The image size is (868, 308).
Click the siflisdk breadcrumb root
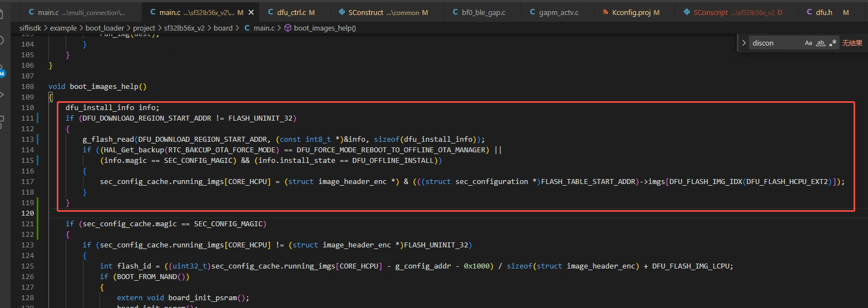click(32, 28)
